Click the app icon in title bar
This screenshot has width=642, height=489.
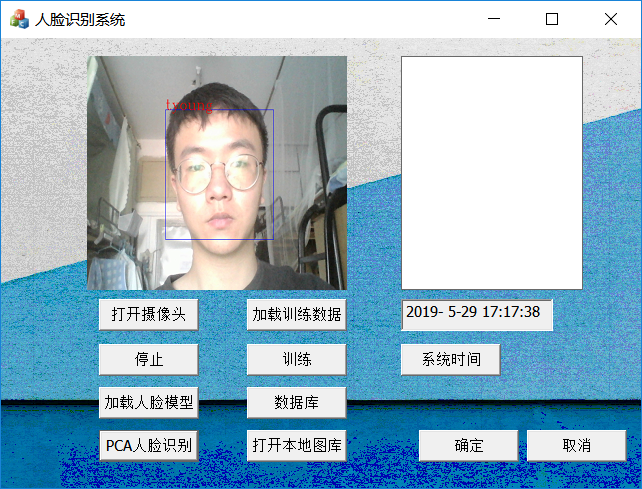pyautogui.click(x=19, y=19)
